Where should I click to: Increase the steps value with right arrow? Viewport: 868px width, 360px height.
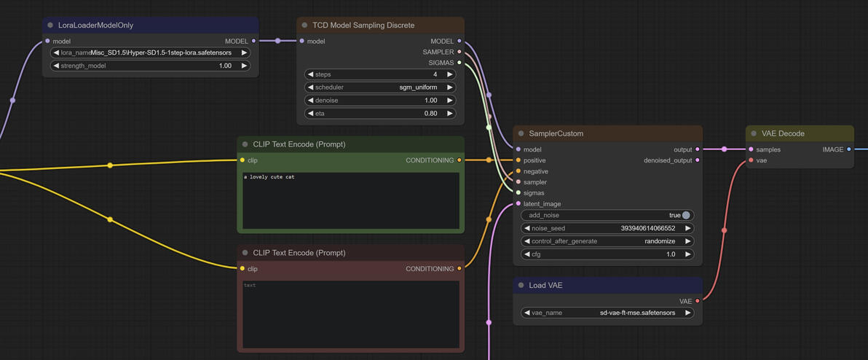tap(450, 74)
